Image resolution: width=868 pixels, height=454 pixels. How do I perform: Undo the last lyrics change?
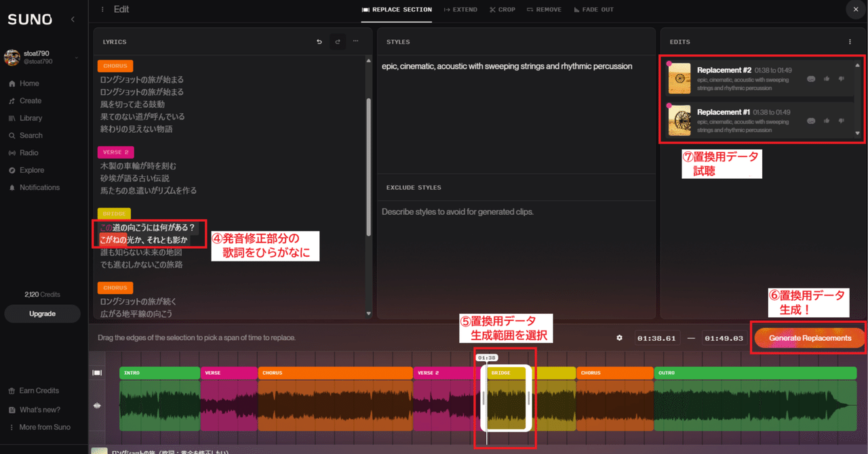pos(319,42)
